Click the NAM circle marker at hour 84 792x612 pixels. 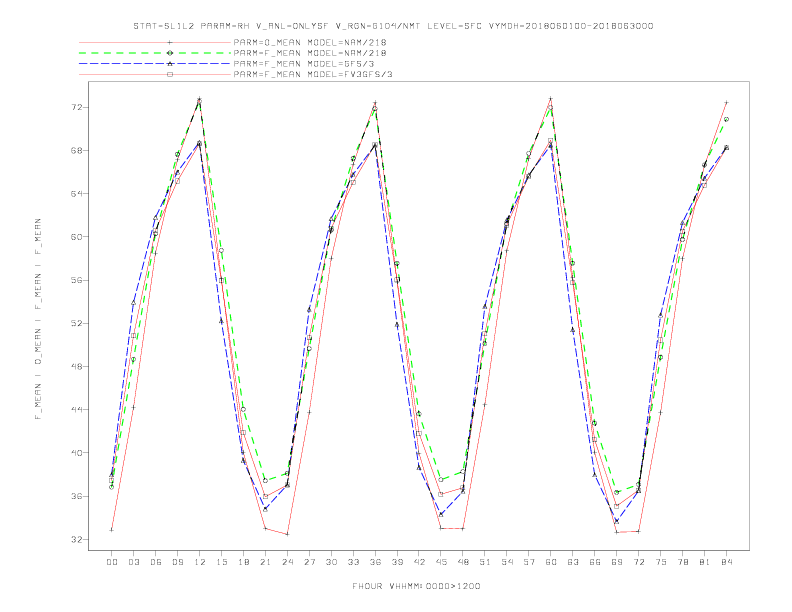point(726,119)
